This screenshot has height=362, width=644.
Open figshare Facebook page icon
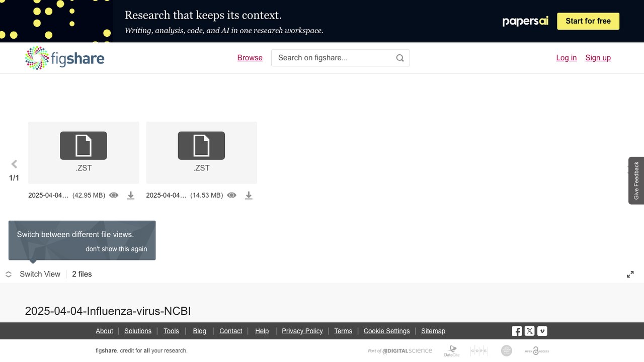(x=517, y=331)
